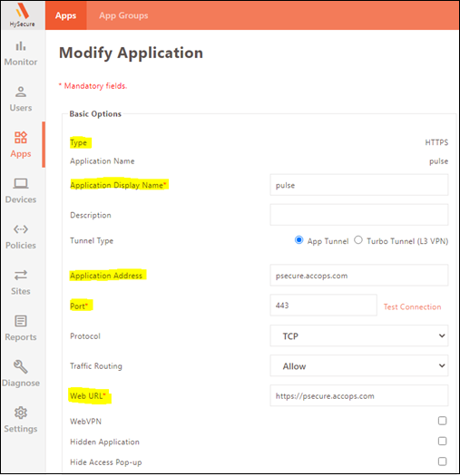
Task: Open the Monitor section icon
Action: point(21,46)
